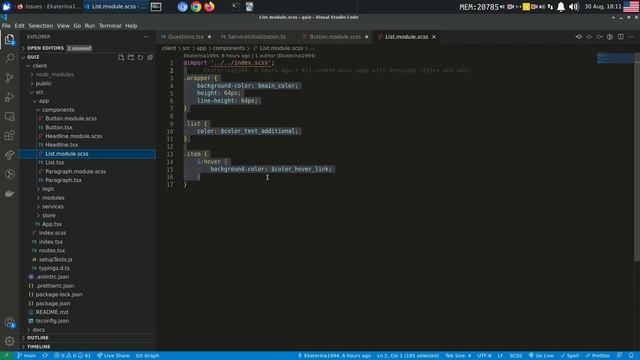Collapse the components folder
The height and width of the screenshot is (360, 640).
click(x=88, y=110)
